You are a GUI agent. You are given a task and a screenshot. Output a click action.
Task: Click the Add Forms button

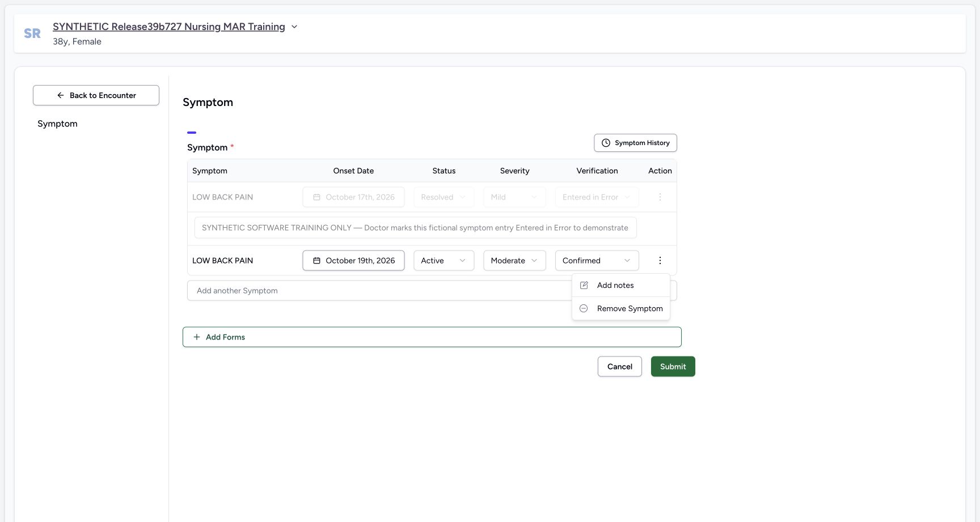[432, 337]
